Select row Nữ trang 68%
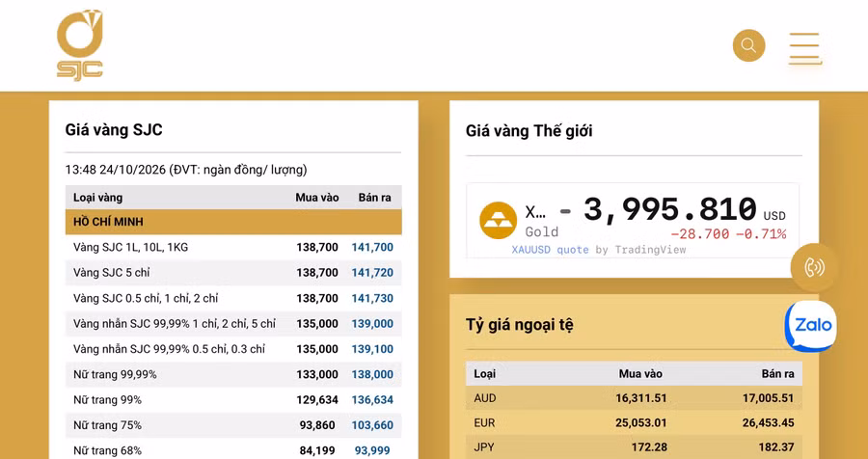 pyautogui.click(x=233, y=451)
